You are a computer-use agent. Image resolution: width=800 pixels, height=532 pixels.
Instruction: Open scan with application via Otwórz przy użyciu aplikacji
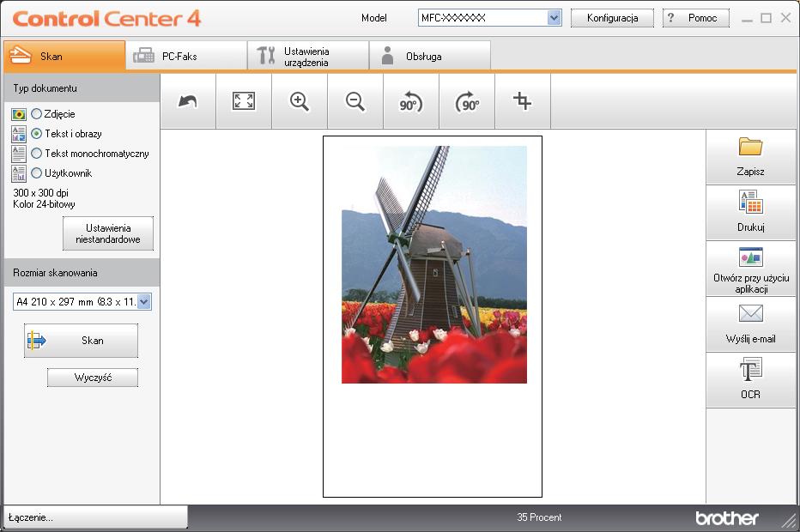[x=750, y=269]
